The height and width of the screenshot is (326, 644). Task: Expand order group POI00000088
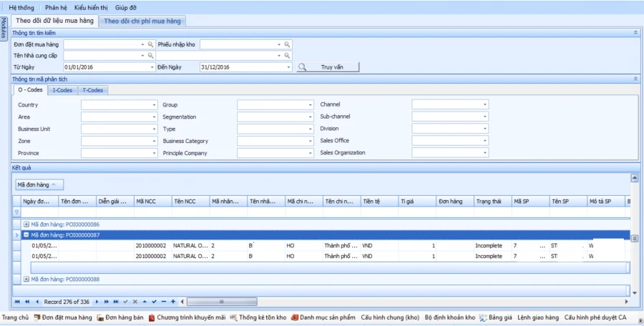click(x=26, y=280)
